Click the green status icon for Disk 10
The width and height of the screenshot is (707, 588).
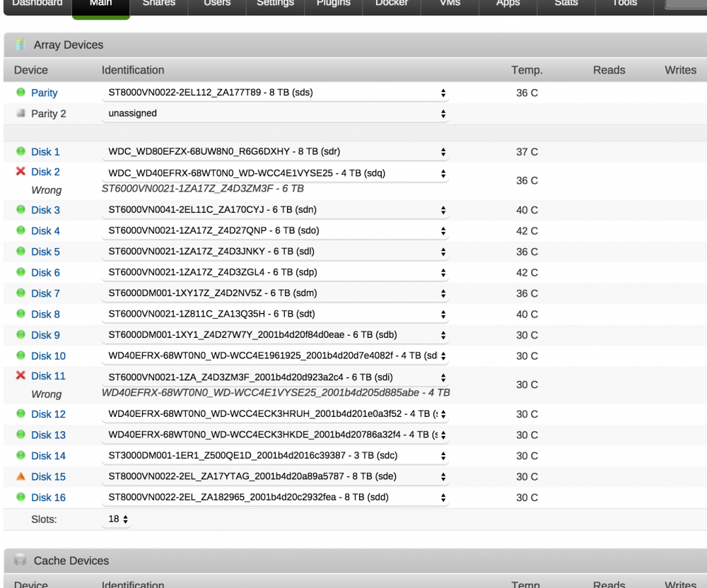point(21,355)
